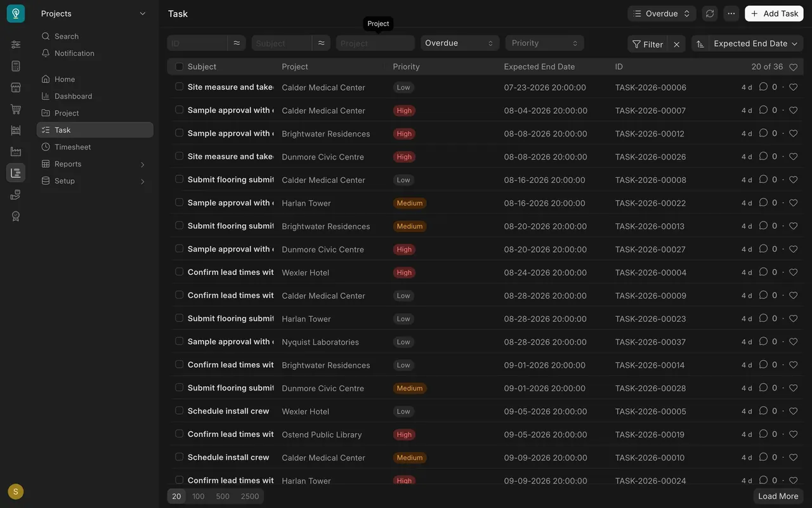Select the TASK-2026-00010 row checkbox

[x=179, y=457]
